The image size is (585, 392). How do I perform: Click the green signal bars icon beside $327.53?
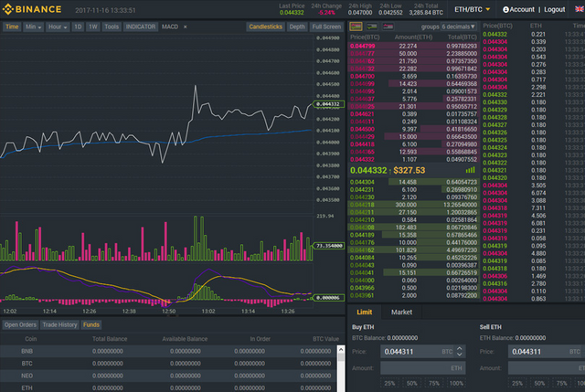(x=470, y=170)
